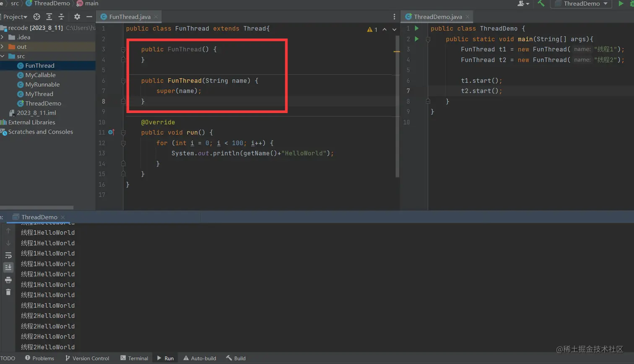Select Scratches and Consoles node
The image size is (634, 364).
(40, 132)
